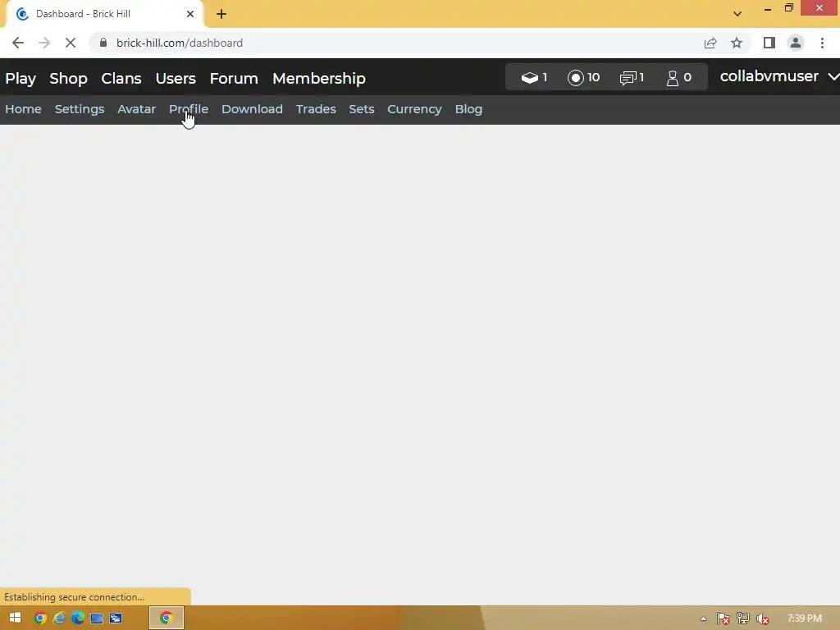The width and height of the screenshot is (840, 630).
Task: Toggle the browser side panel
Action: pyautogui.click(x=769, y=43)
